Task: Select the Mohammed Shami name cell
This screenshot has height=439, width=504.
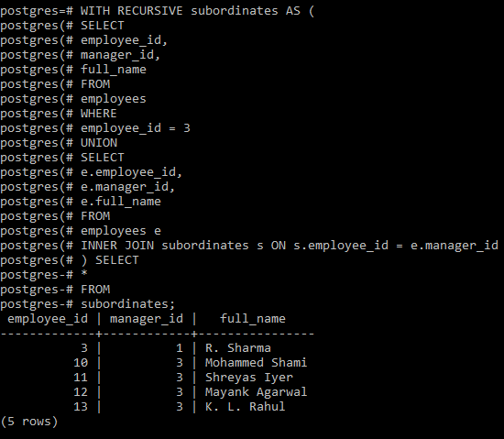Action: point(257,363)
